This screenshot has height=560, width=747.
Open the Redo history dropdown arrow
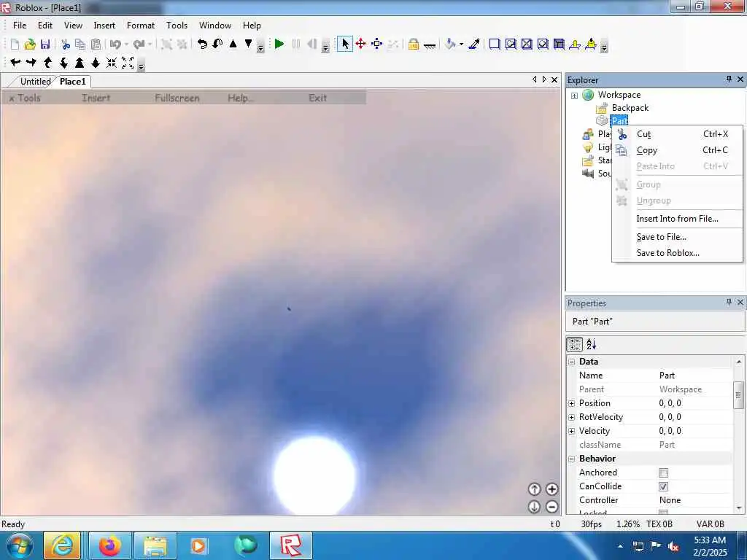pos(150,44)
